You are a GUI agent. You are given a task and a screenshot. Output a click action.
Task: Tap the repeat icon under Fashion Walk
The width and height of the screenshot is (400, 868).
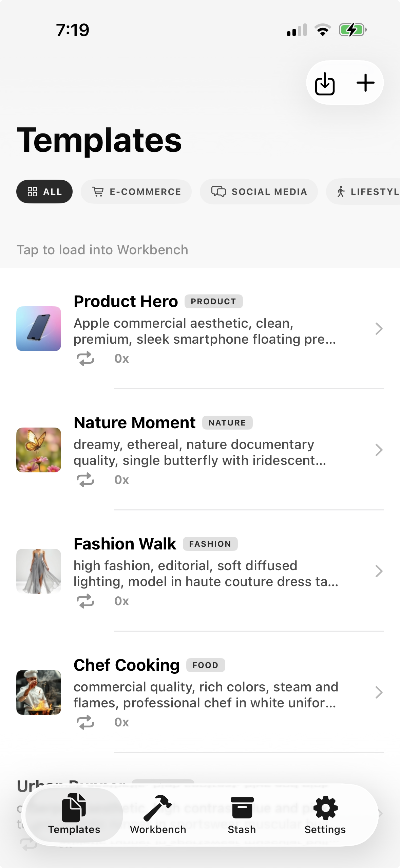(x=85, y=601)
